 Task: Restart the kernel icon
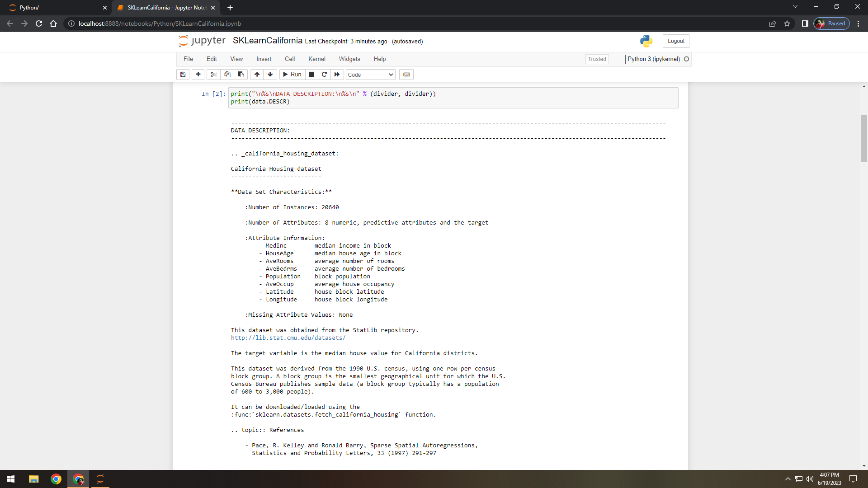point(324,75)
